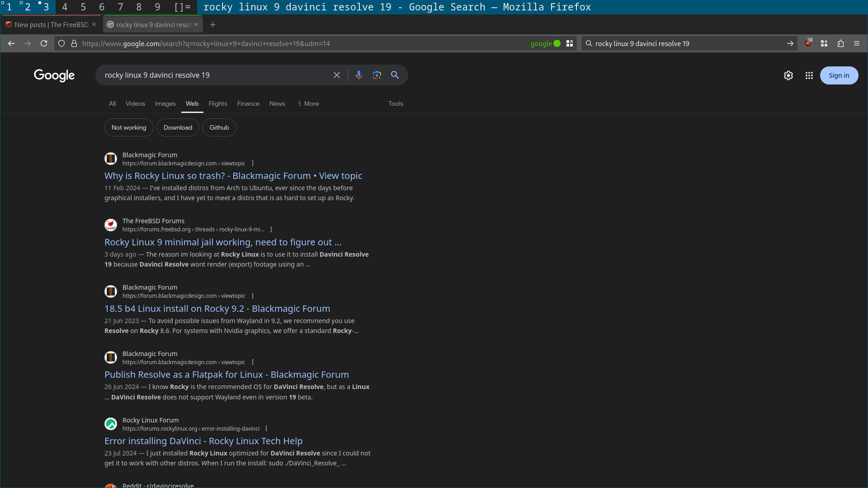Switch to the All results tab
The image size is (868, 488).
112,103
